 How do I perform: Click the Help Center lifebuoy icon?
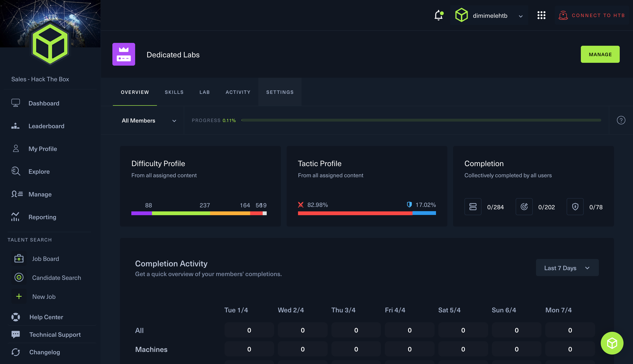click(x=15, y=317)
